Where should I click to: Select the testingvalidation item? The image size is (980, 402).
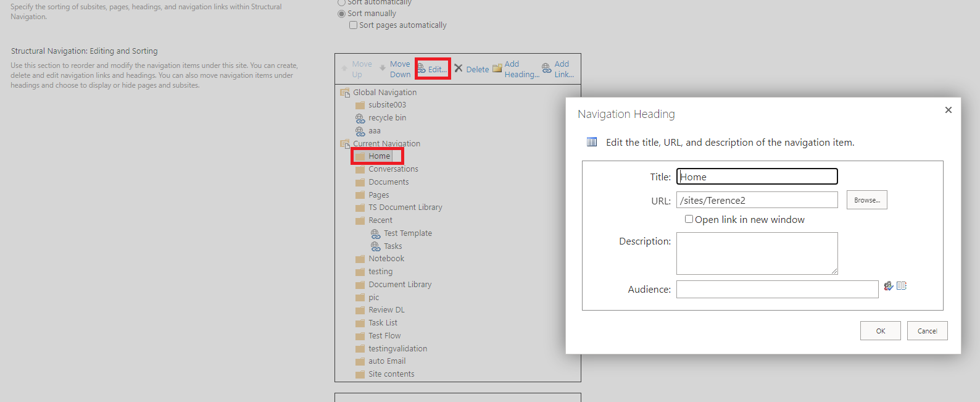398,349
